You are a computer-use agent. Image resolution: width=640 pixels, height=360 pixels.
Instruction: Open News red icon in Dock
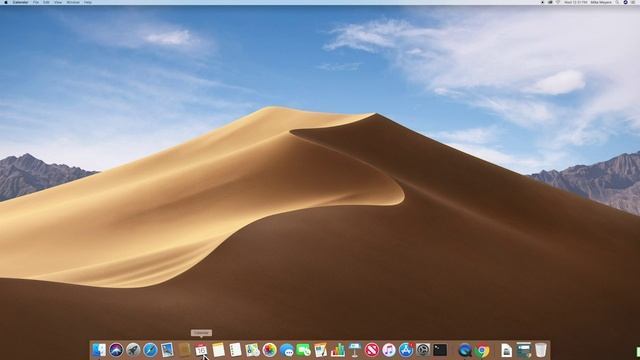(372, 350)
